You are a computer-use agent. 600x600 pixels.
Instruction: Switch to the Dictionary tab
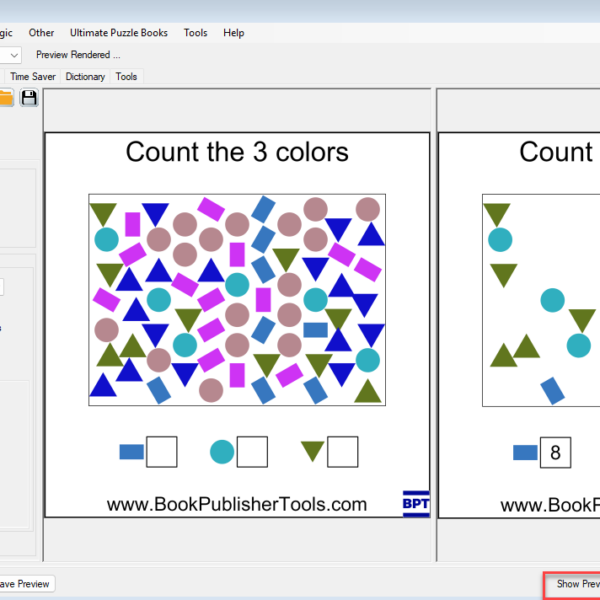pyautogui.click(x=86, y=76)
